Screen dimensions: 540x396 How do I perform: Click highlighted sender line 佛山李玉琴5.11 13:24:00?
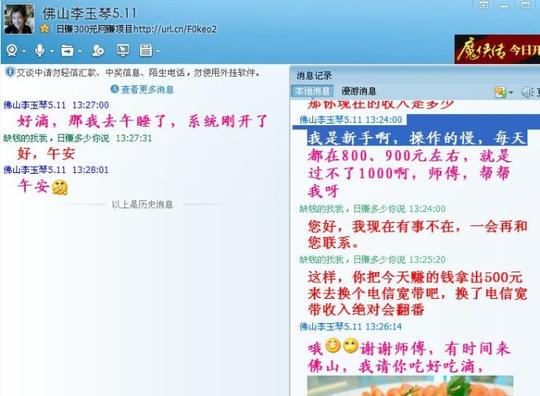351,119
